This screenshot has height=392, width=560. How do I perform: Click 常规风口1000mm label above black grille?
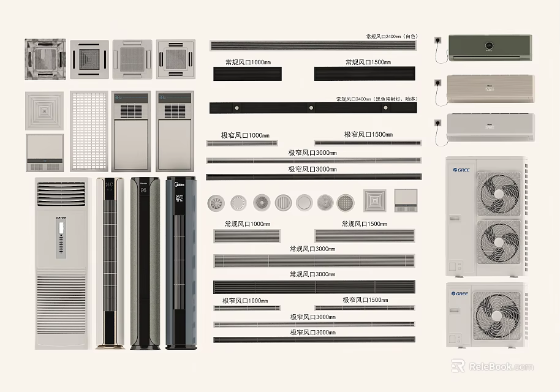pyautogui.click(x=248, y=62)
